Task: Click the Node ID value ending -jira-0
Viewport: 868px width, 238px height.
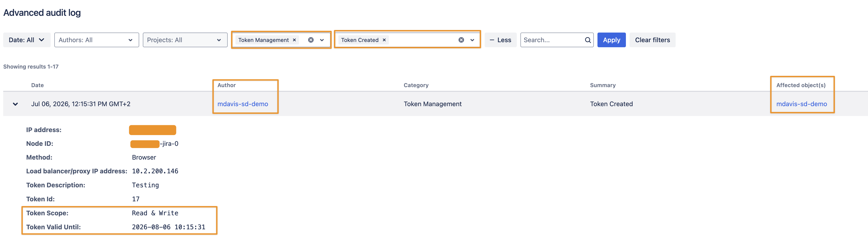Action: coord(154,144)
